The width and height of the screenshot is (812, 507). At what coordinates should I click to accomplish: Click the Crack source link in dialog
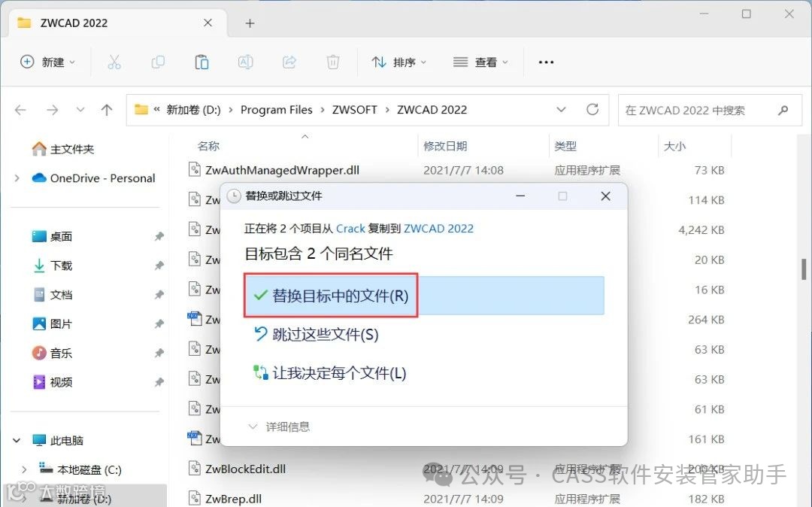click(350, 229)
